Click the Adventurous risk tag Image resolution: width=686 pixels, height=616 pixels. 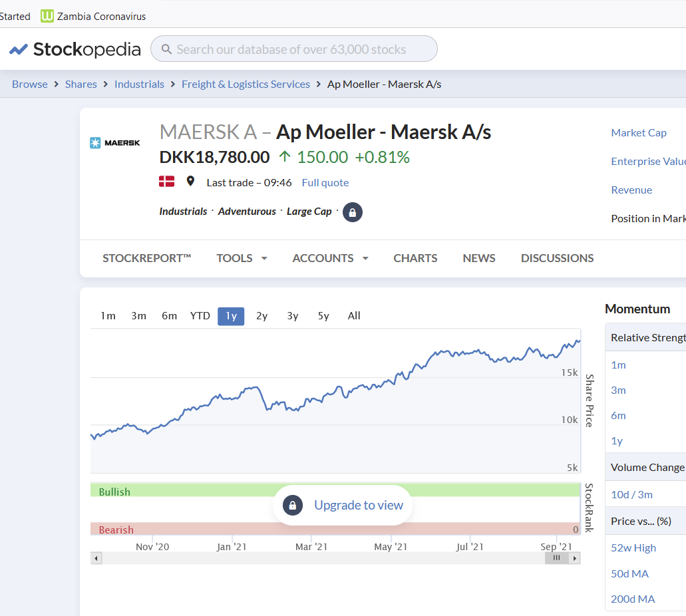click(247, 212)
